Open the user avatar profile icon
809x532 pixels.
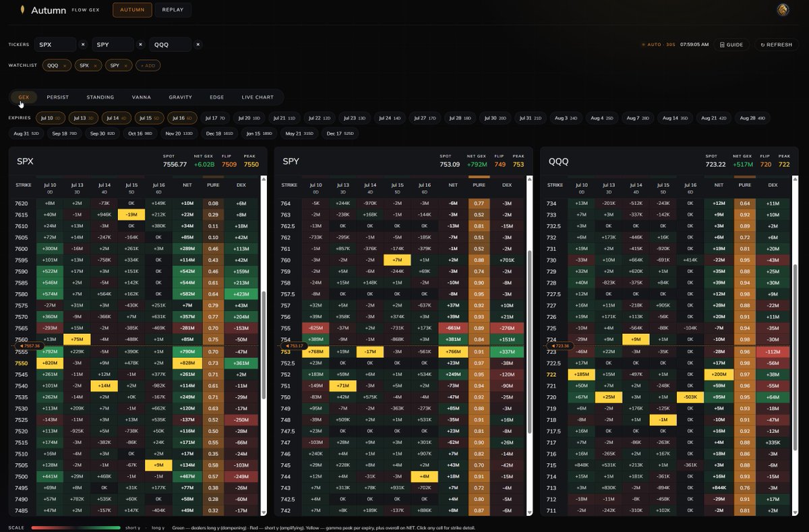pos(783,10)
